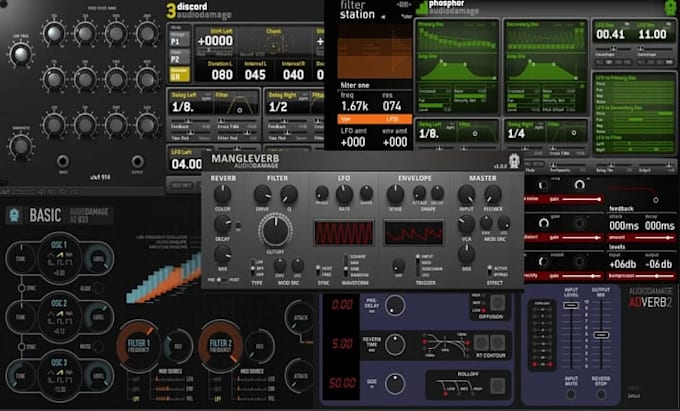680x411 pixels.
Task: Click the Mangleverb VCA knob
Action: [x=467, y=225]
